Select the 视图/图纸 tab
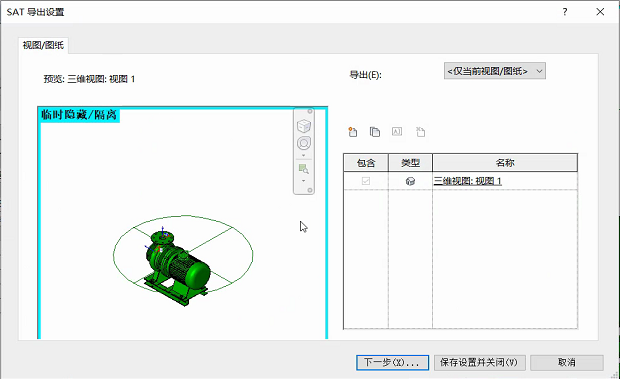 pos(43,45)
